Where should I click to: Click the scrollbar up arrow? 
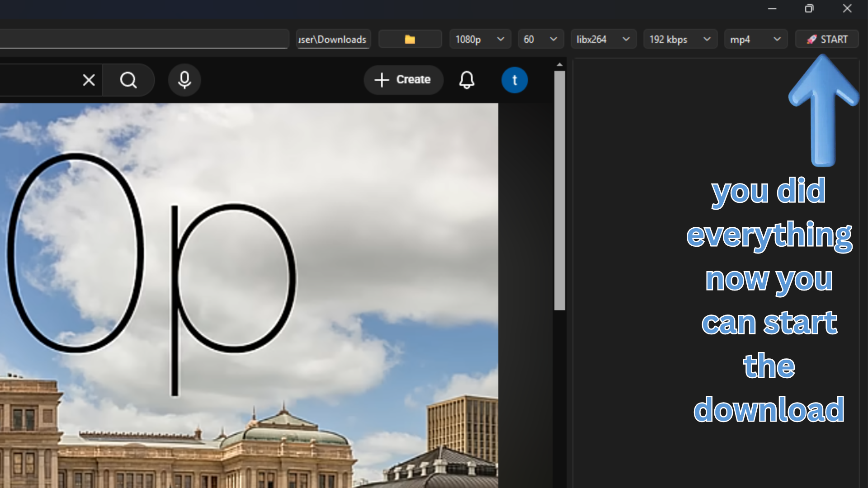point(560,65)
